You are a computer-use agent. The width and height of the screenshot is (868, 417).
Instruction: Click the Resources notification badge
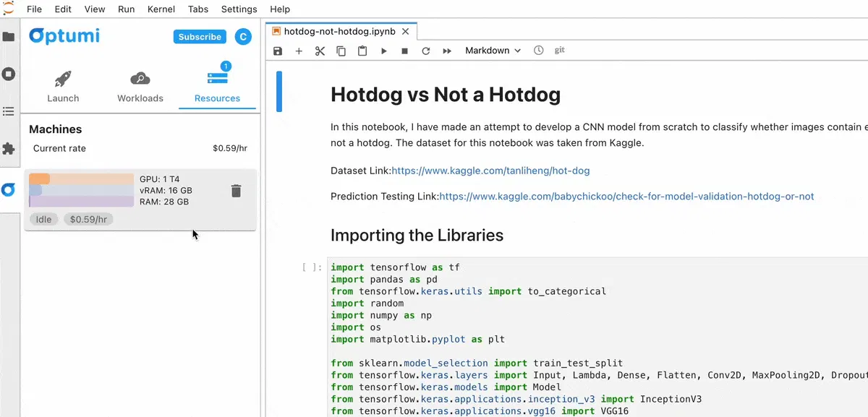tap(226, 66)
